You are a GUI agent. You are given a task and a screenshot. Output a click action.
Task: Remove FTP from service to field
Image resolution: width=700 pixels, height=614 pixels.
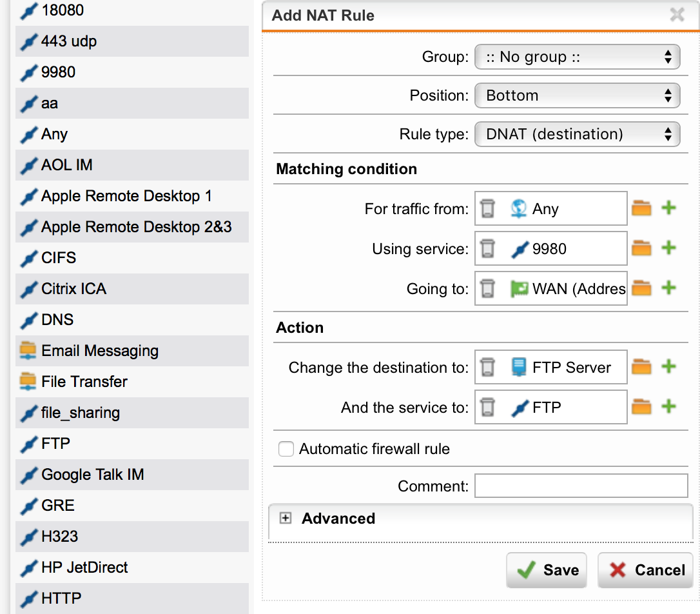pos(487,407)
